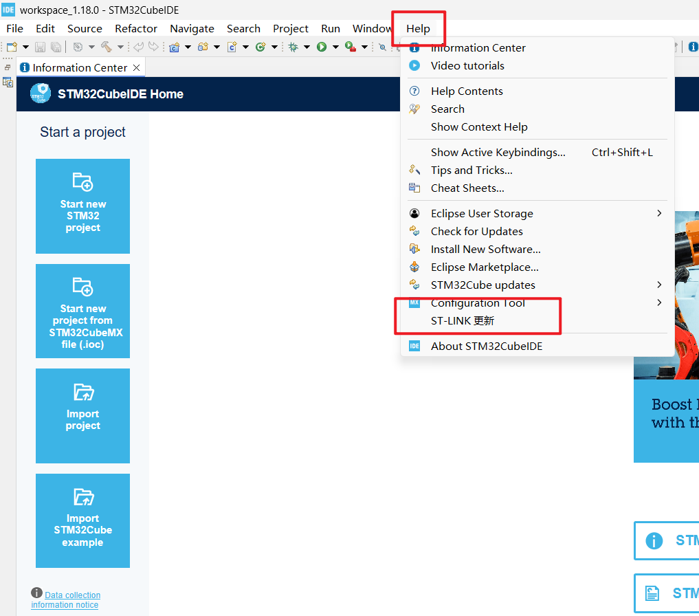
Task: Choose Help Contents menu entry
Action: point(537,91)
